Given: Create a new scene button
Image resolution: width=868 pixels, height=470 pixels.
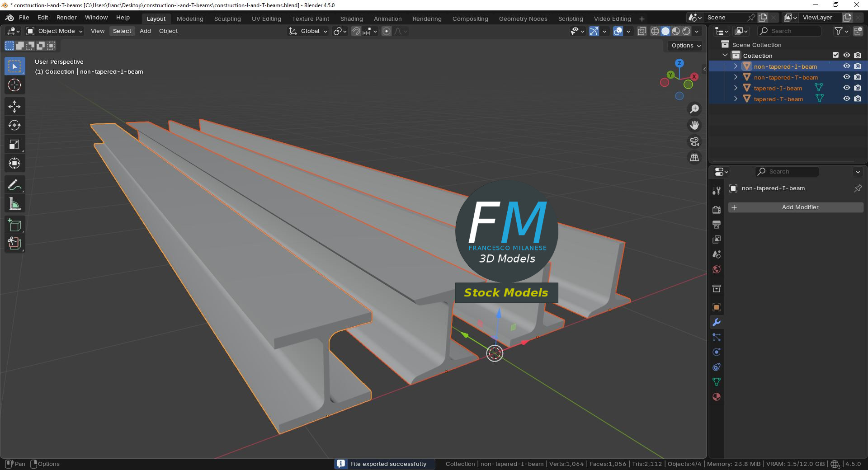Looking at the screenshot, I should [763, 18].
